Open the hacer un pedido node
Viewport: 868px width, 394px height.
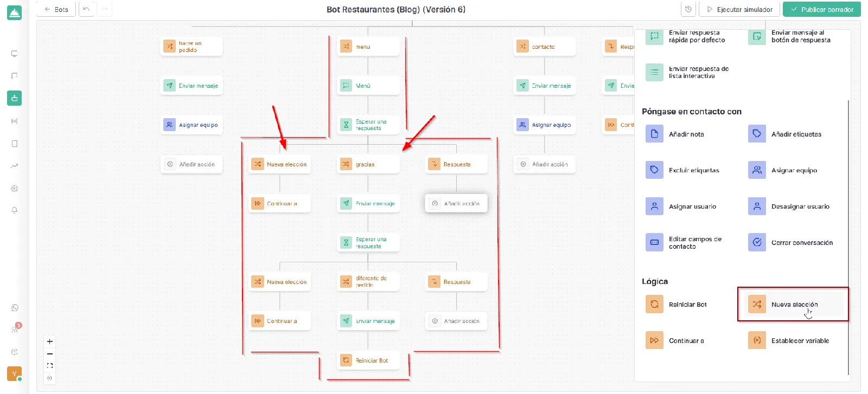[x=192, y=47]
